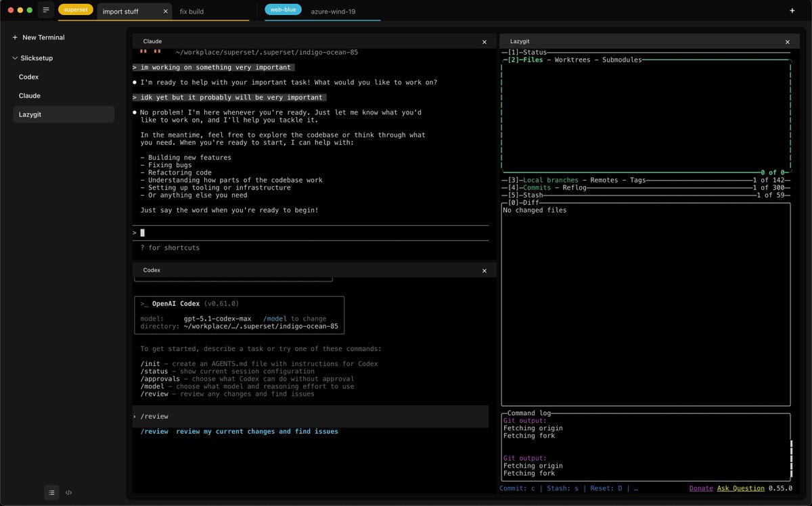Image resolution: width=812 pixels, height=506 pixels.
Task: Add a new tab with plus icon
Action: (792, 10)
